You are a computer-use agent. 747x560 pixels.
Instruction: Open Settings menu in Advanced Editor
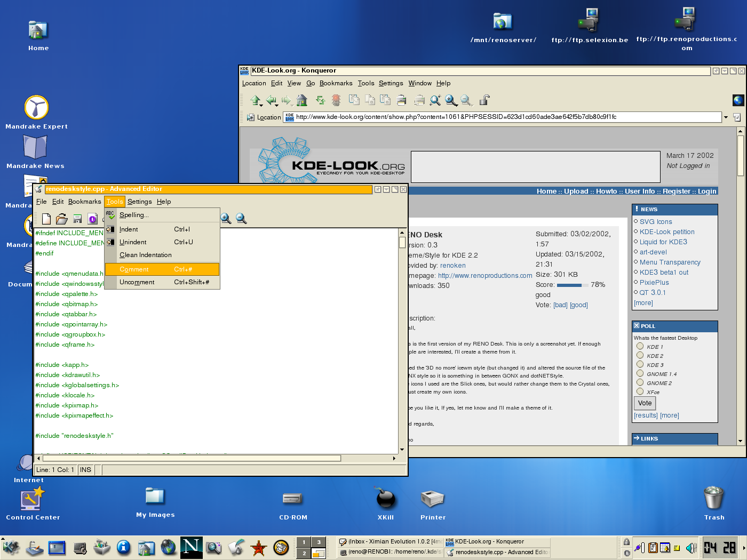[x=139, y=202]
